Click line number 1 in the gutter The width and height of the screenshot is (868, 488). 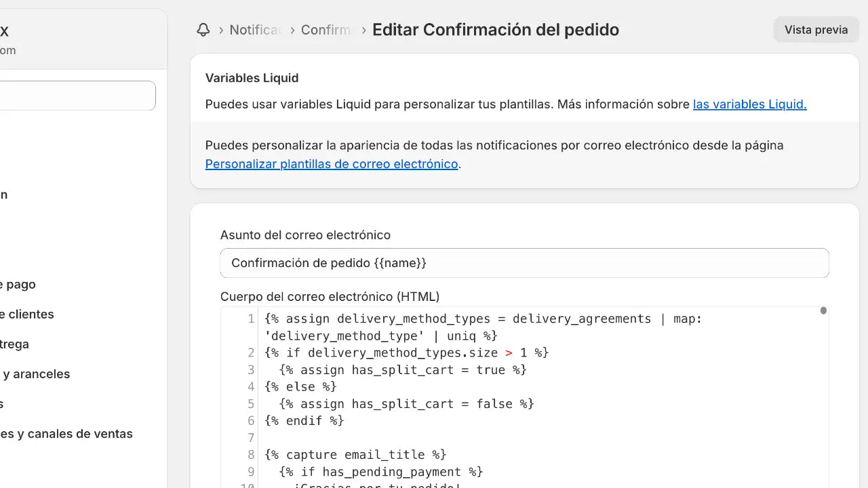pyautogui.click(x=251, y=319)
